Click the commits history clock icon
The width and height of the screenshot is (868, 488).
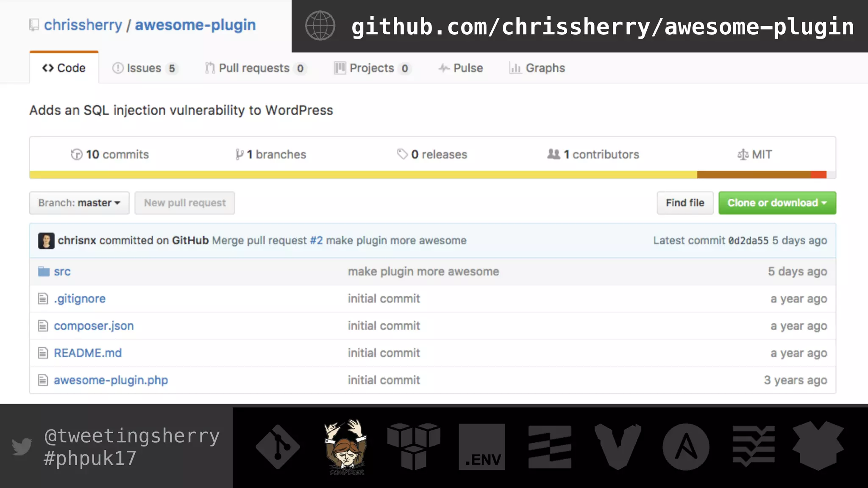77,155
